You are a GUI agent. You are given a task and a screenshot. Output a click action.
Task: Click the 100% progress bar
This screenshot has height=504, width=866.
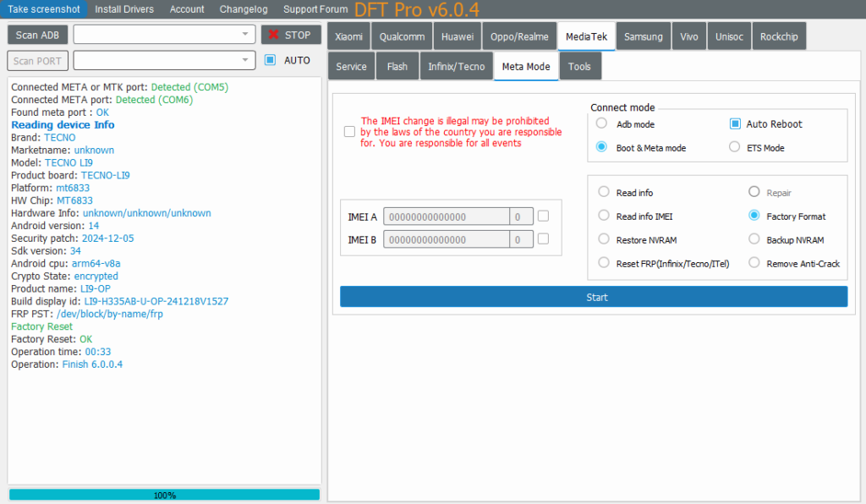click(x=165, y=495)
